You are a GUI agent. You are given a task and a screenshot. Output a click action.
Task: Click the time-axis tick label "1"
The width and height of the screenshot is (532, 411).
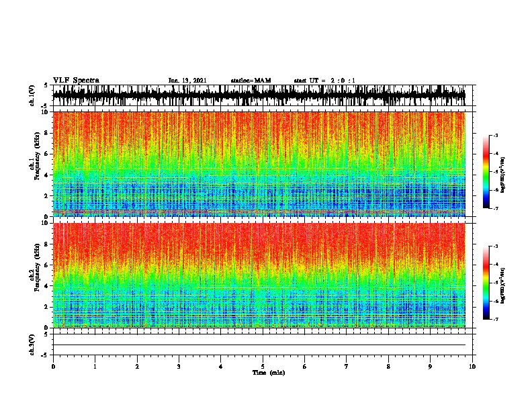point(95,367)
